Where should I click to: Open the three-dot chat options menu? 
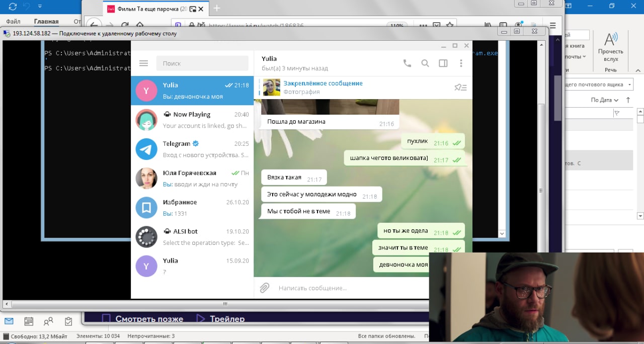(x=461, y=63)
